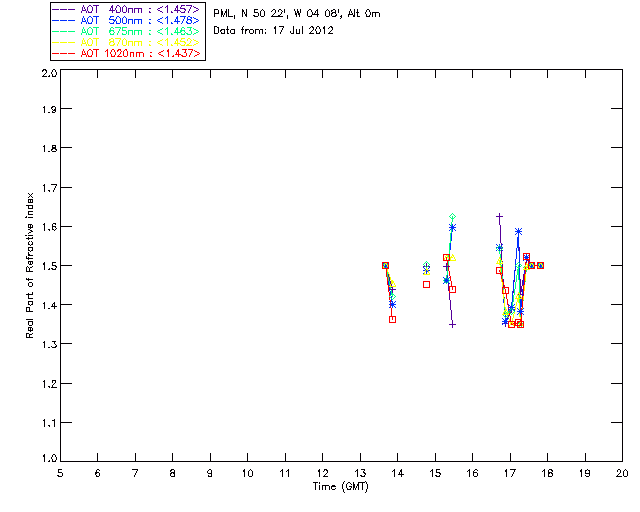
Task: Click the 'Data from: 17 Jul 2012' label
Action: (273, 31)
